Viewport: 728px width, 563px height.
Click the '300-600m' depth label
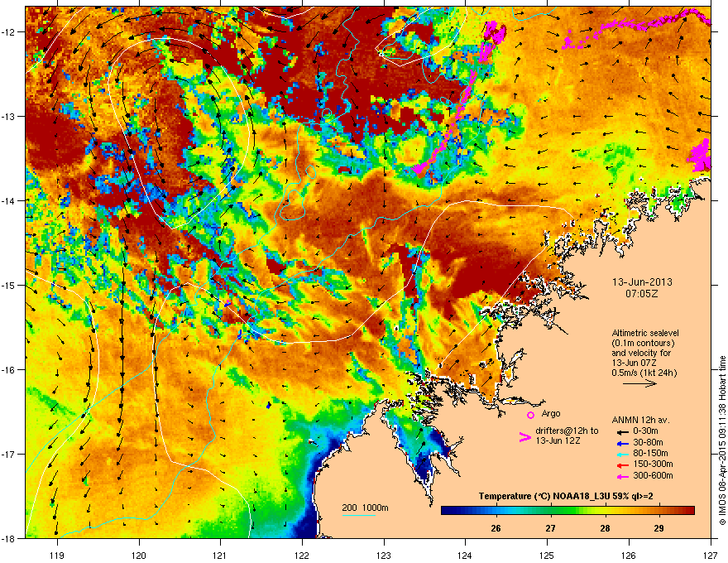(x=653, y=475)
